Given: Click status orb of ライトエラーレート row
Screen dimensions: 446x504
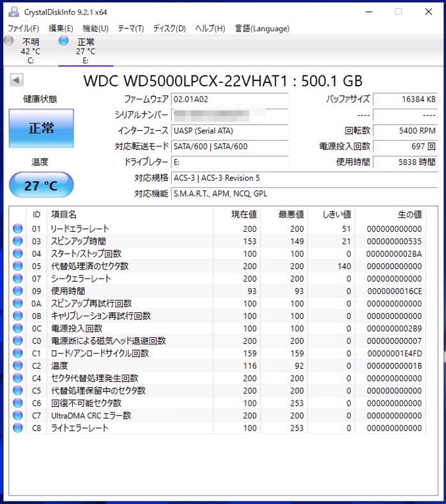Looking at the screenshot, I should tap(18, 428).
